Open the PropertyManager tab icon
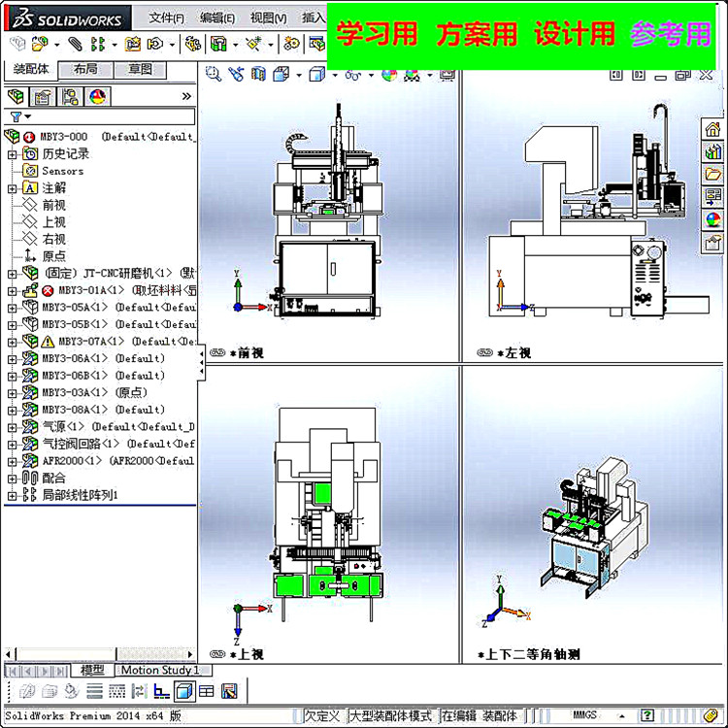728x728 pixels. 43,96
